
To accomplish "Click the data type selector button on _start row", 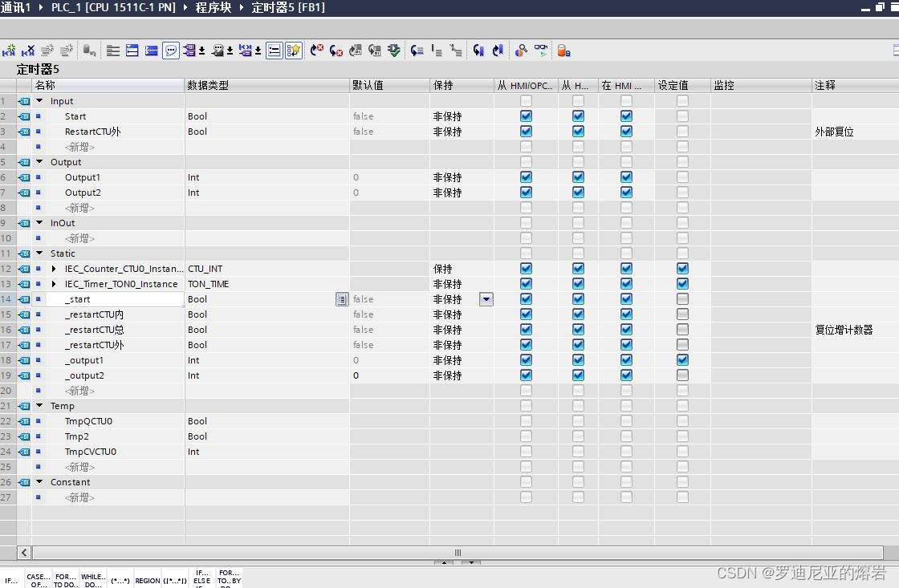I will (342, 299).
